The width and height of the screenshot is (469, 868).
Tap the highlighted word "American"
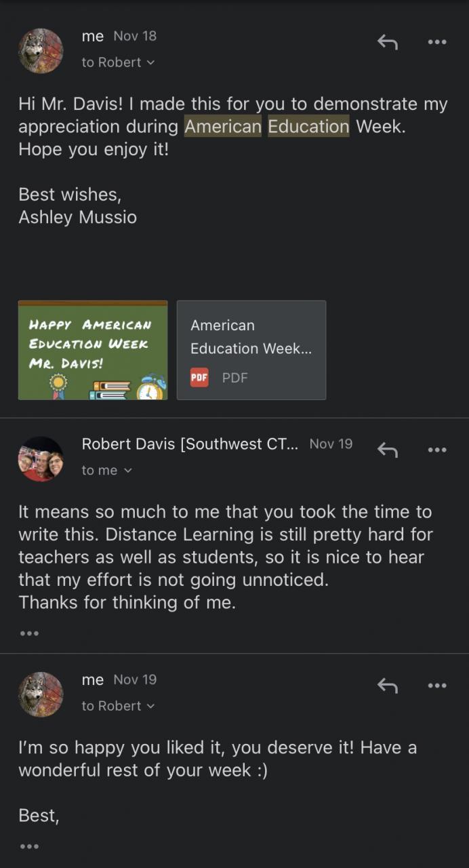click(x=223, y=126)
